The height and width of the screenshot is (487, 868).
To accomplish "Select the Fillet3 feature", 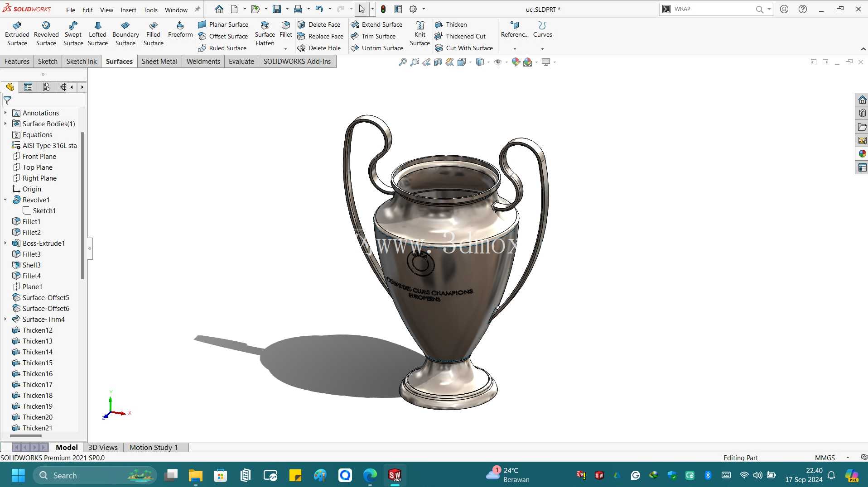I will [x=32, y=254].
